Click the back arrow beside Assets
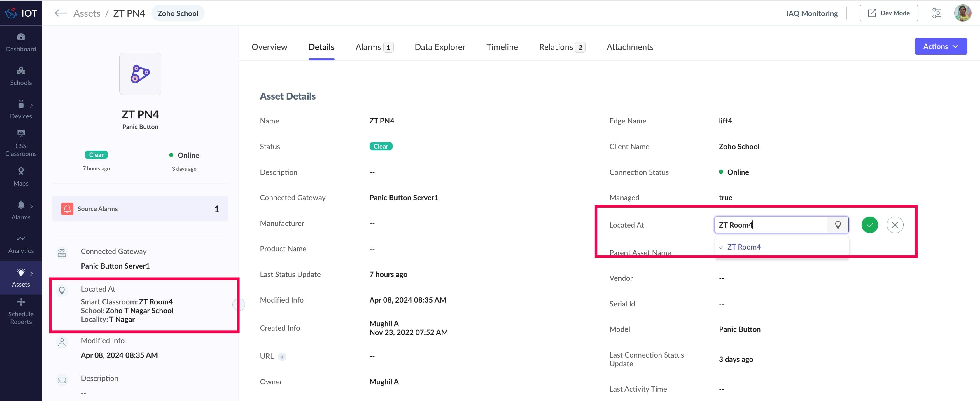Viewport: 980px width, 401px height. pos(60,13)
